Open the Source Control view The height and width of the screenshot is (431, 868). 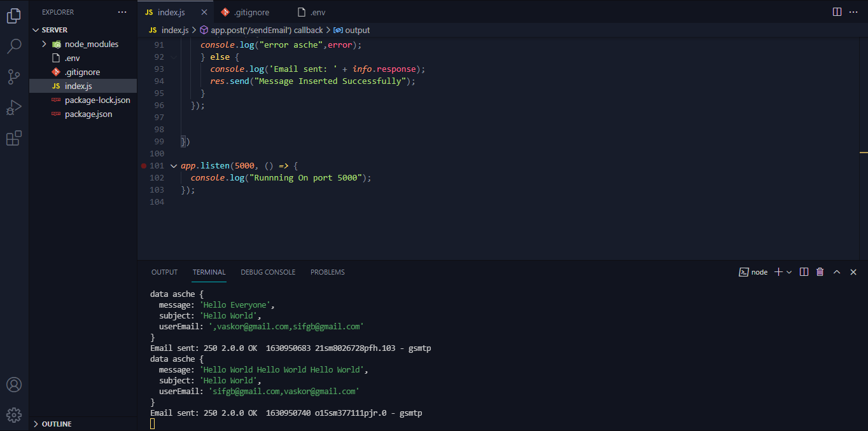coord(14,76)
